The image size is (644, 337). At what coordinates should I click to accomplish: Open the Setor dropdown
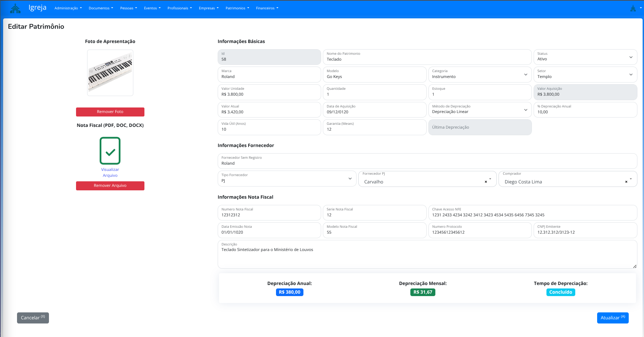(x=585, y=75)
